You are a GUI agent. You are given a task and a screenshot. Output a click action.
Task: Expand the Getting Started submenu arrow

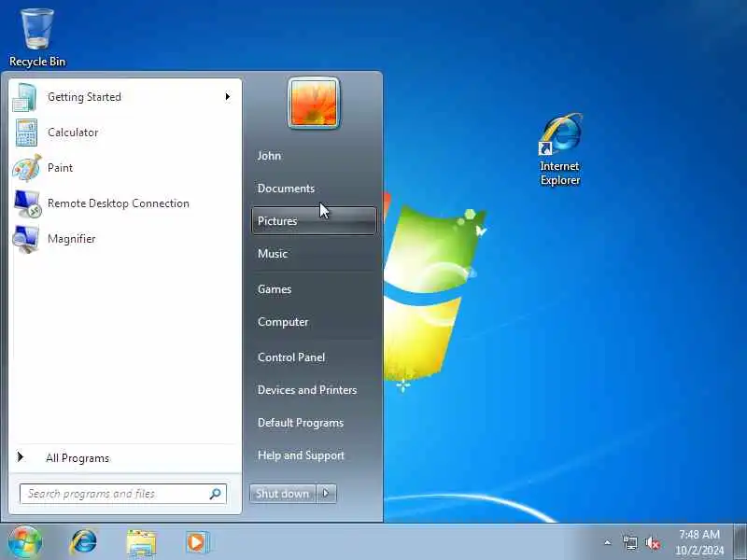point(228,97)
